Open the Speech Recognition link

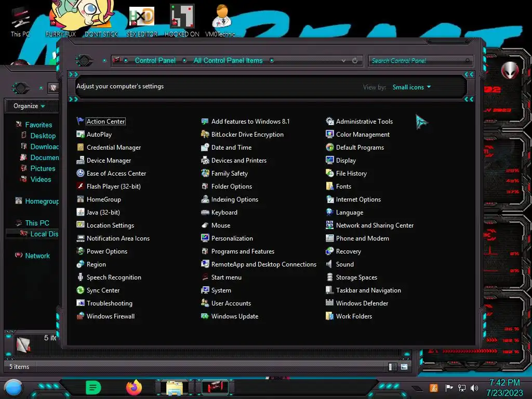(x=114, y=277)
